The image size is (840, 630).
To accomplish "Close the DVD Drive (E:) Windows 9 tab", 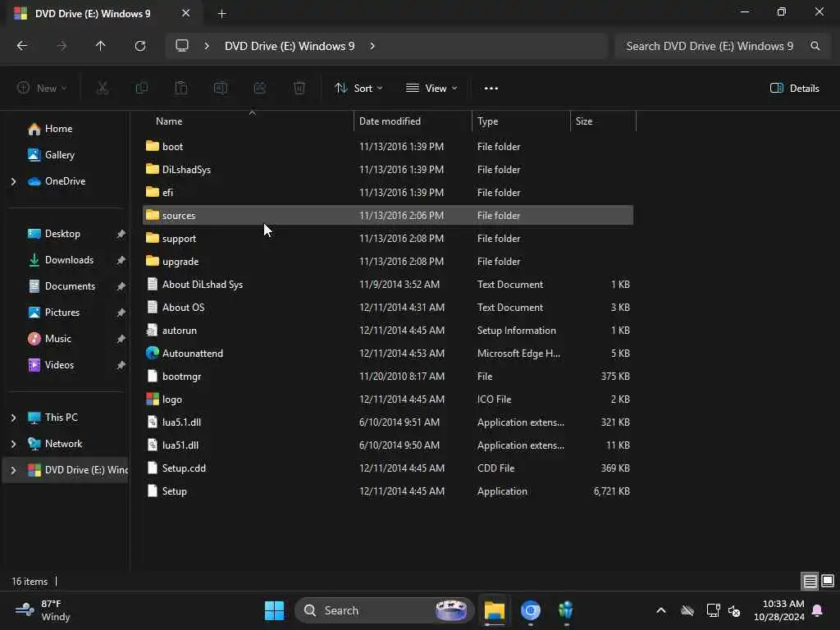I will point(186,13).
